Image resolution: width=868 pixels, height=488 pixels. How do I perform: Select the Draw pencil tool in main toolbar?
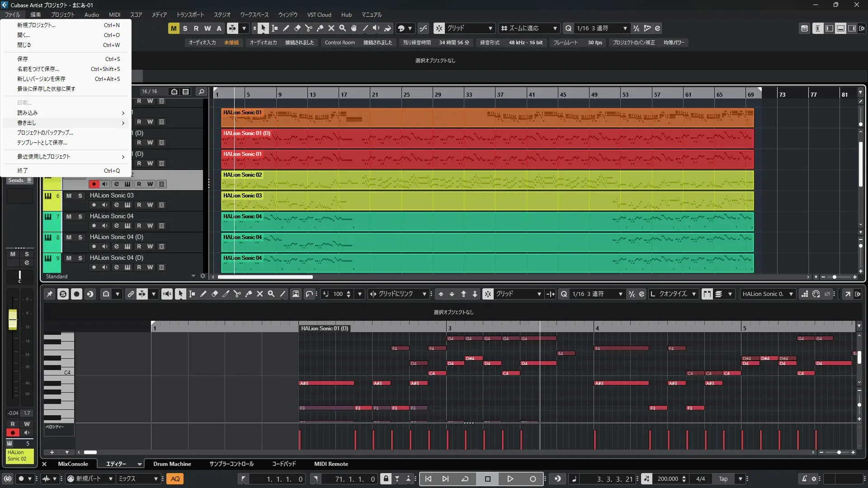point(286,28)
